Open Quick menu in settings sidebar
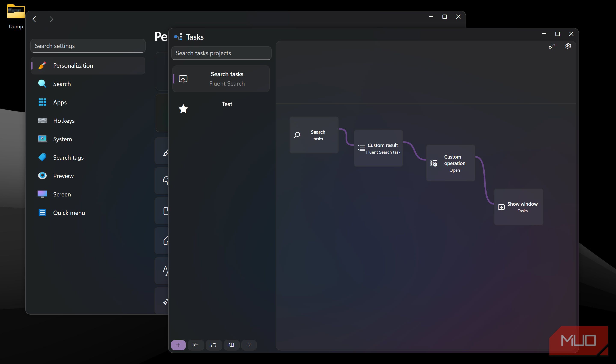 [x=88, y=213]
